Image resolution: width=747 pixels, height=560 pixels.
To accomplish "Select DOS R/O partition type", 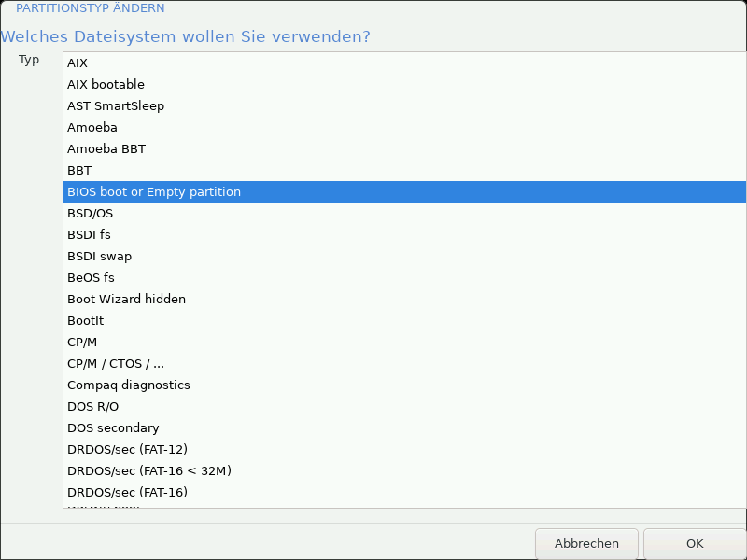I will click(x=92, y=406).
